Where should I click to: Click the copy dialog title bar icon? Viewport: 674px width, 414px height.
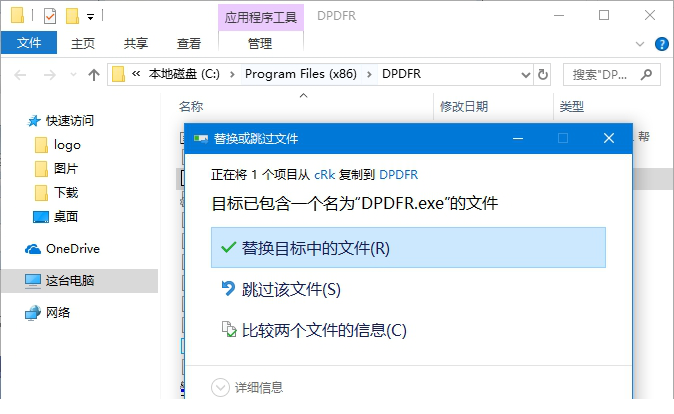[x=200, y=138]
